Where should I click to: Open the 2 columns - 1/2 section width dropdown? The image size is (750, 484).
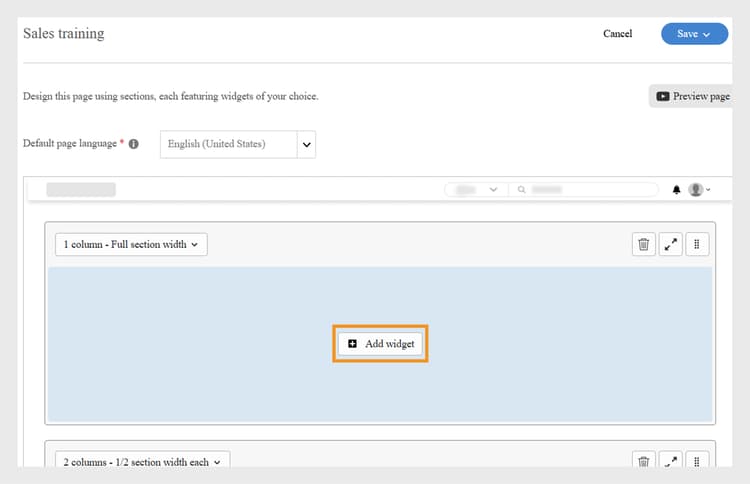point(143,462)
